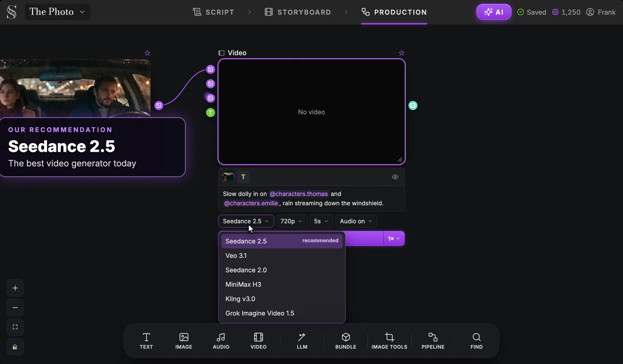Screen dimensions: 623x364
Task: Click the green text input port
Action: pyautogui.click(x=210, y=113)
